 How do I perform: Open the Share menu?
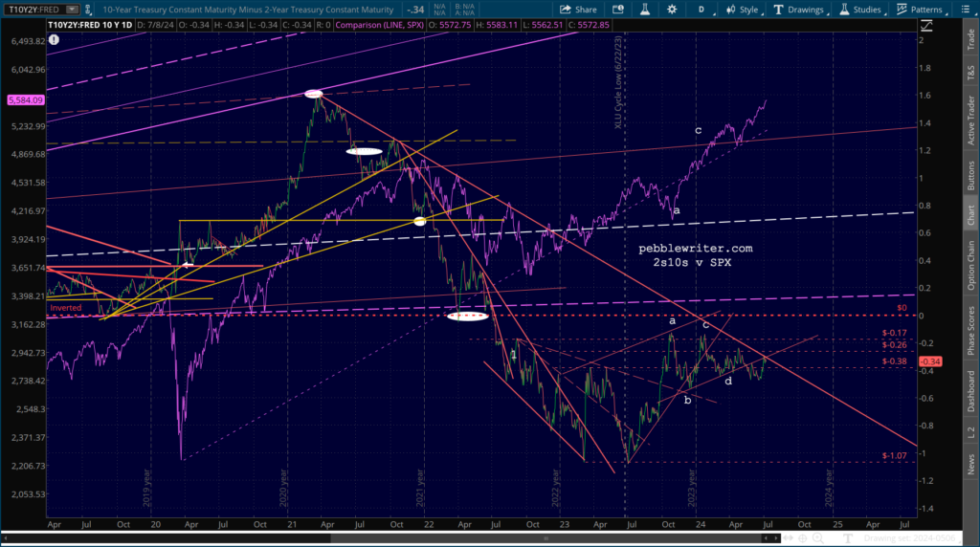pyautogui.click(x=578, y=10)
